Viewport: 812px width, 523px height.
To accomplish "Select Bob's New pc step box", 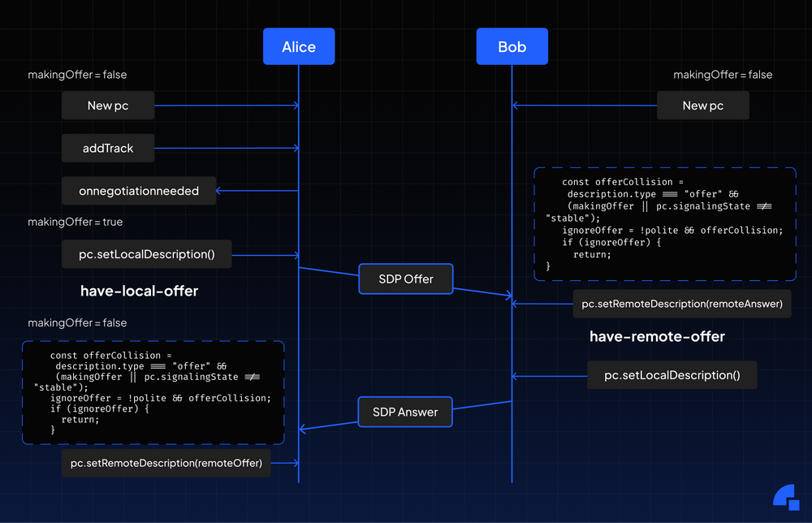I will click(702, 105).
